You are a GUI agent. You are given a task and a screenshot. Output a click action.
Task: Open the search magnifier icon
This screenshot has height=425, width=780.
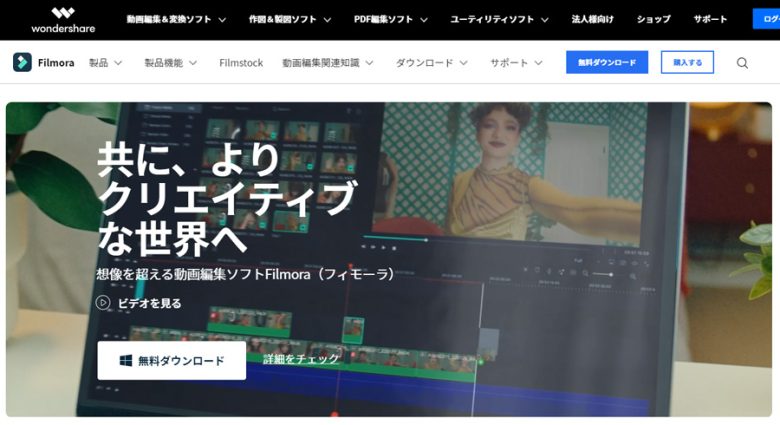coord(742,63)
